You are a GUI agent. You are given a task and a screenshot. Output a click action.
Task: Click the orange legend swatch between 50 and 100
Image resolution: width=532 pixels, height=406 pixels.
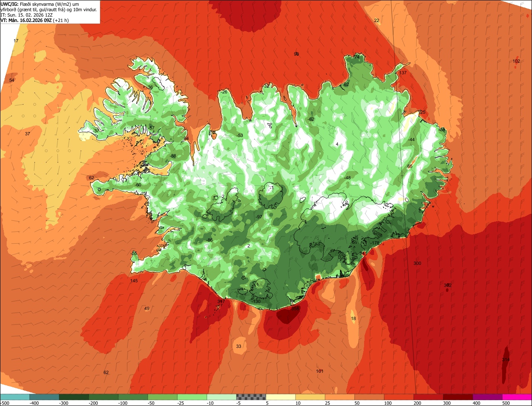click(x=369, y=397)
